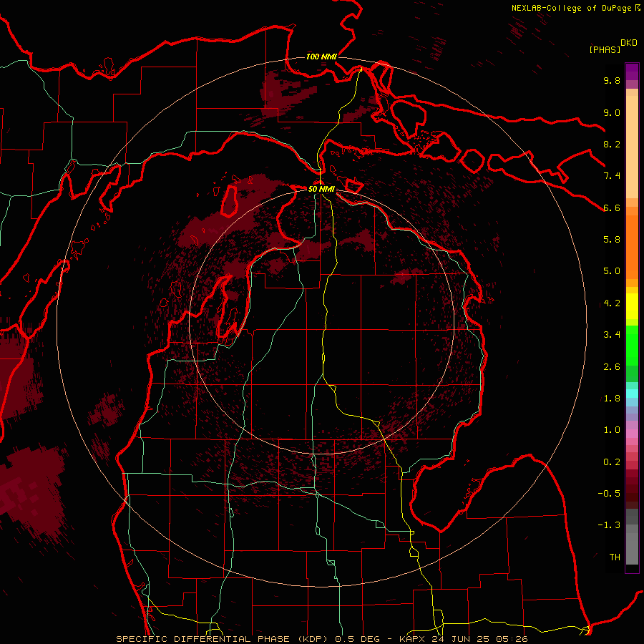644x644 pixels.
Task: Click the -0.5 value on the legend
Action: [x=609, y=494]
